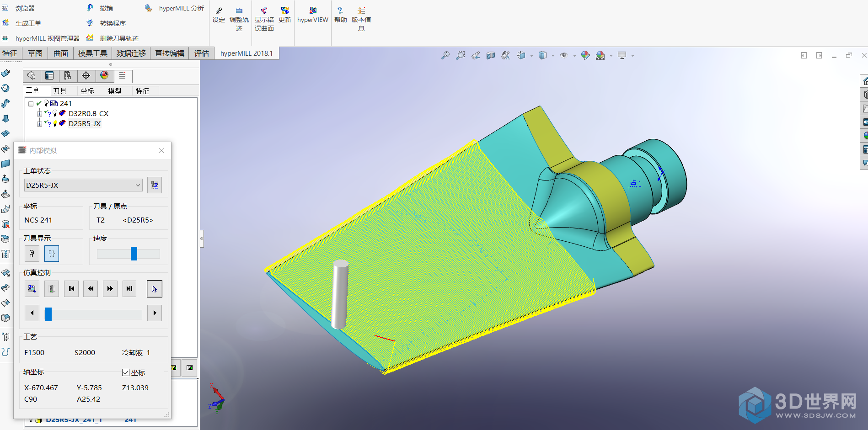
Task: Open the Hide/Show Items dropdown arrow
Action: (574, 56)
